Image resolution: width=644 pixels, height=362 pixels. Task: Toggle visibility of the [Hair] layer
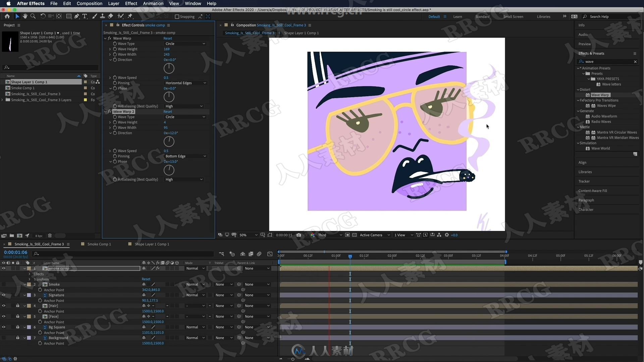click(4, 306)
